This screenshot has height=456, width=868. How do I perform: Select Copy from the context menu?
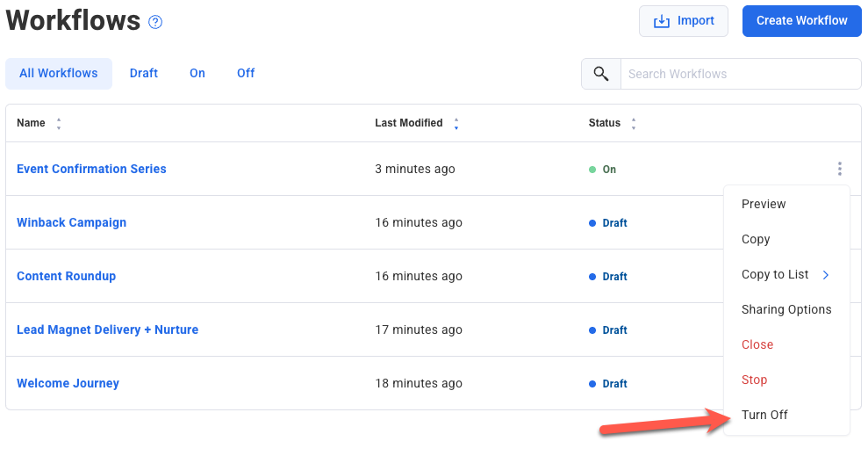tap(756, 239)
